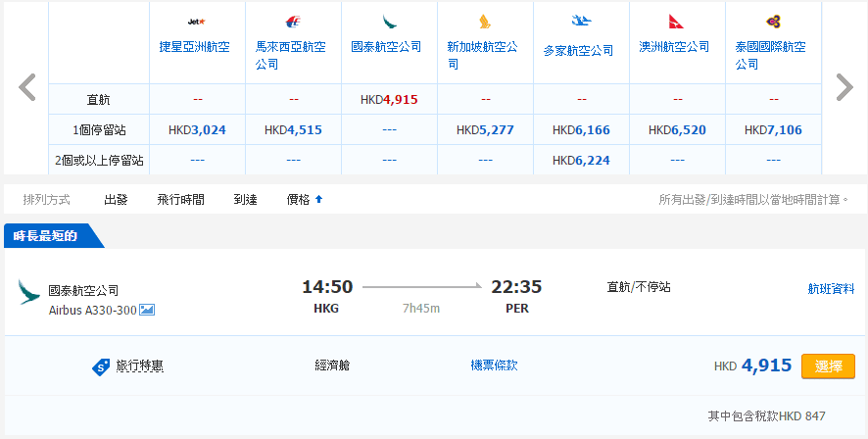Sort results by 飛行時間
The image size is (868, 439).
coord(180,200)
